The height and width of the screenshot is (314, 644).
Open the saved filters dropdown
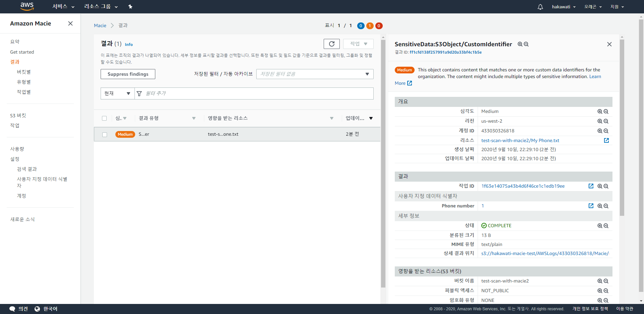pos(315,74)
